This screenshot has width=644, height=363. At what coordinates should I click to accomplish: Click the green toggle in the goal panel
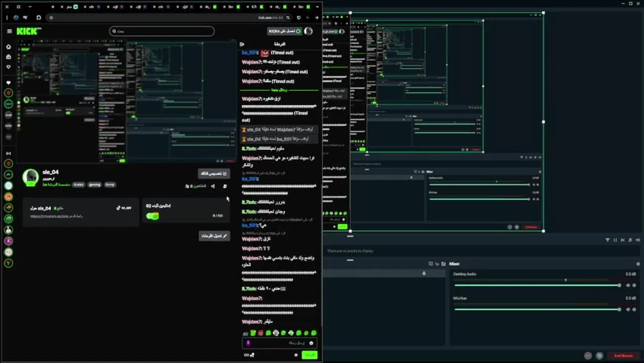(x=152, y=216)
